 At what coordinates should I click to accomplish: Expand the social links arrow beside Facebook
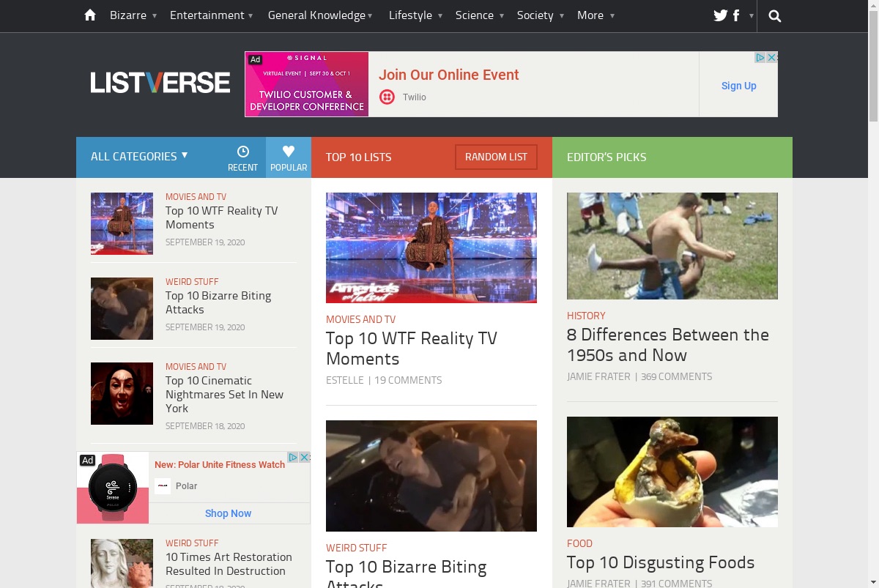751,15
